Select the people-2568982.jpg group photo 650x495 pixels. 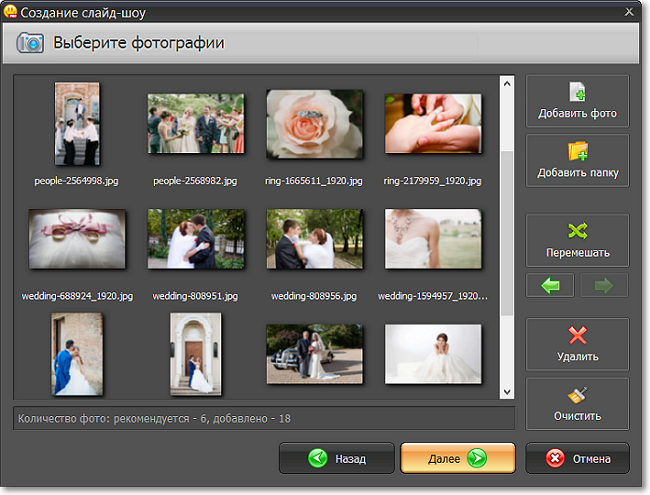195,123
